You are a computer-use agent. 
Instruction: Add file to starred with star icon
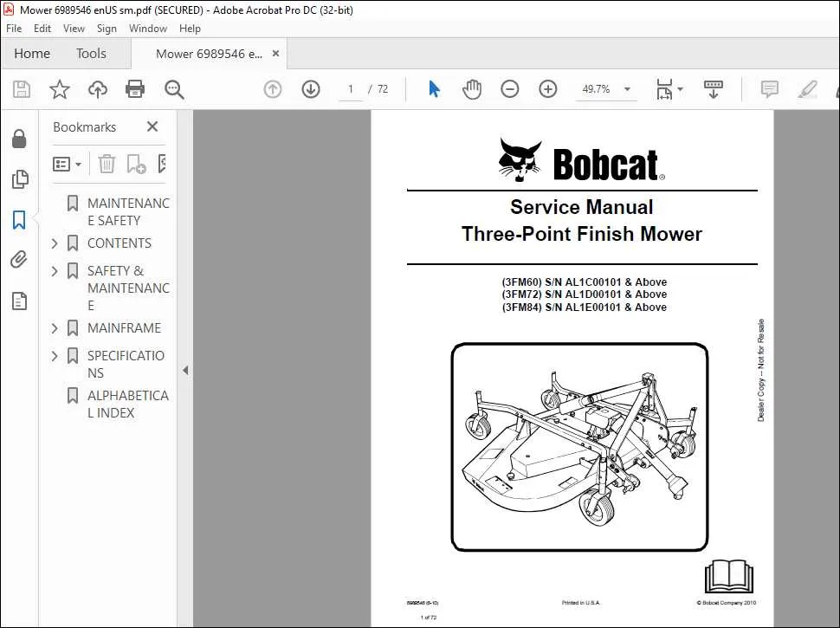[60, 89]
